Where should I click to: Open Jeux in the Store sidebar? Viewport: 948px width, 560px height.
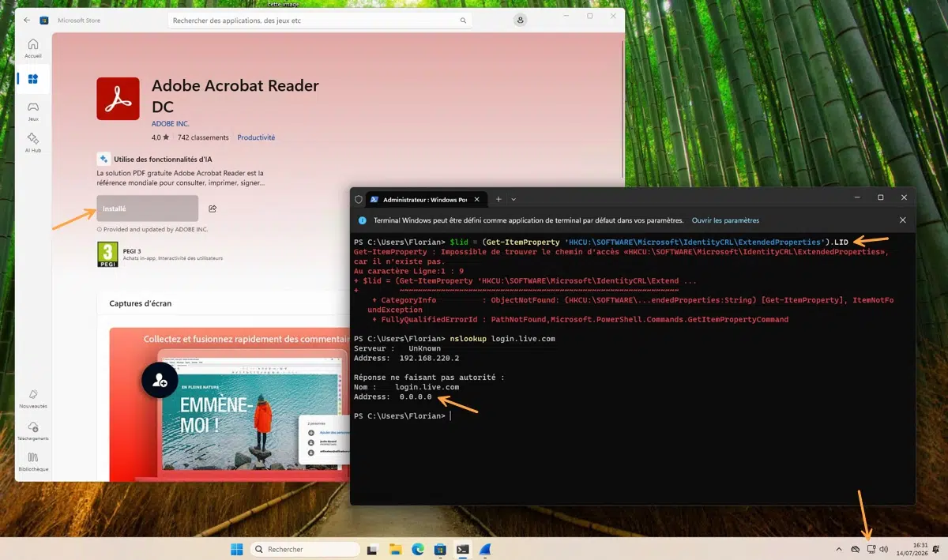[33, 111]
